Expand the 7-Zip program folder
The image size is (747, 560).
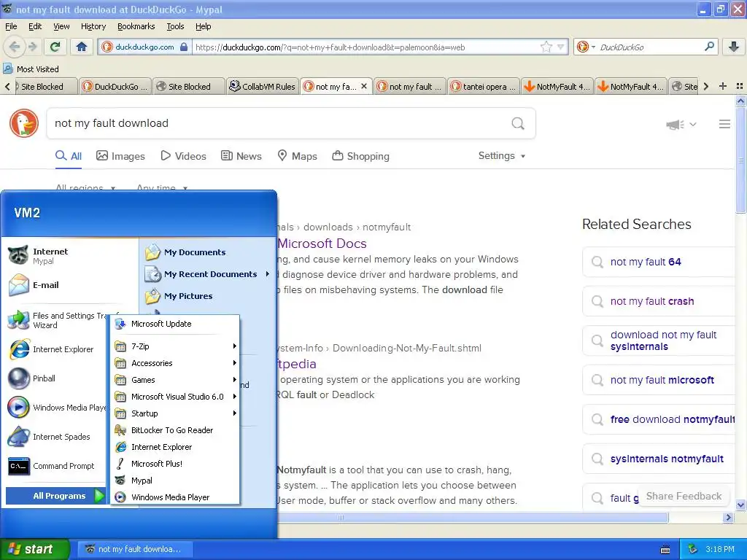coord(175,346)
